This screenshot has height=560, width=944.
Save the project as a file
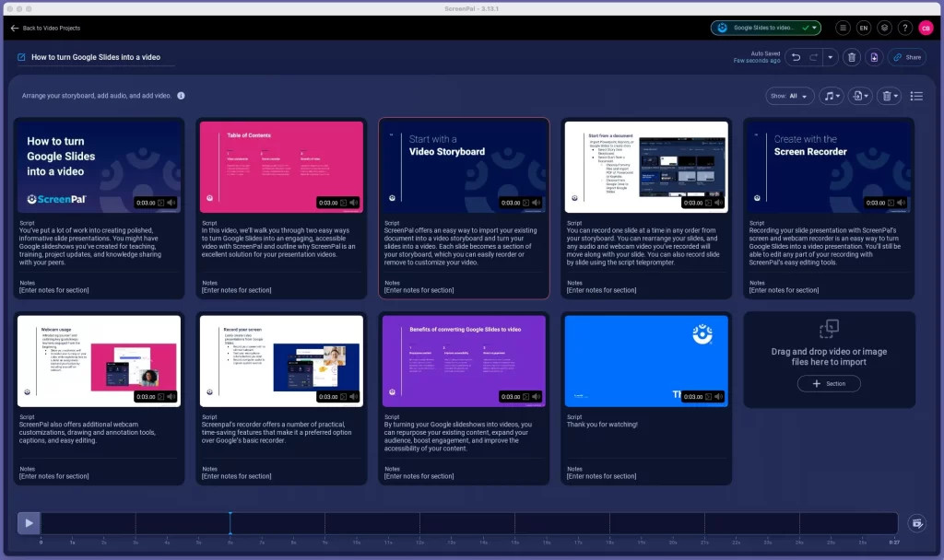[874, 57]
